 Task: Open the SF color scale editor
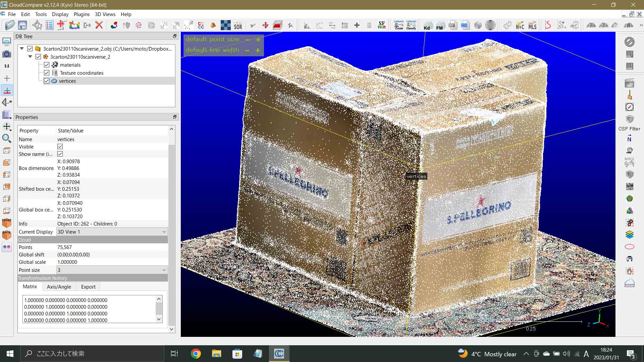(381, 25)
